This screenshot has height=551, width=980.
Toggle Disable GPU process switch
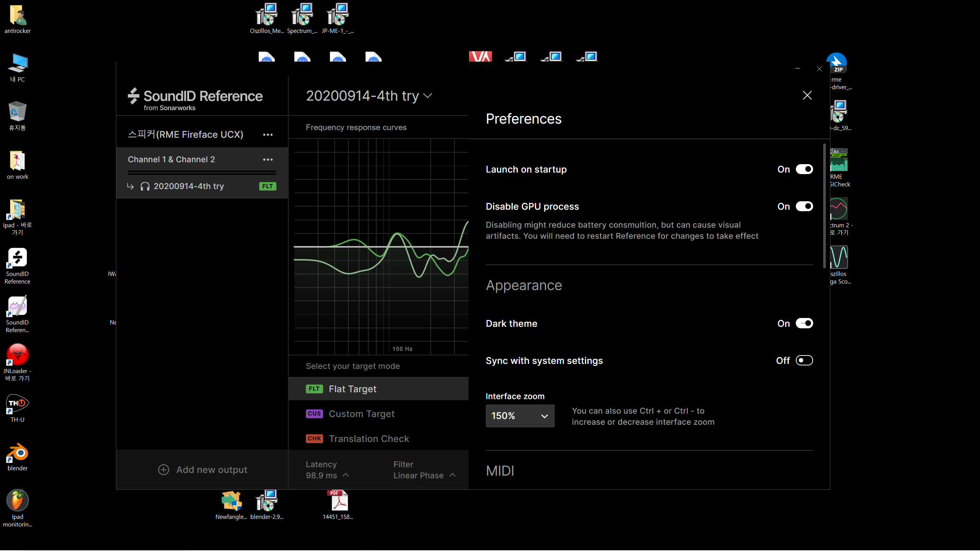pos(804,206)
